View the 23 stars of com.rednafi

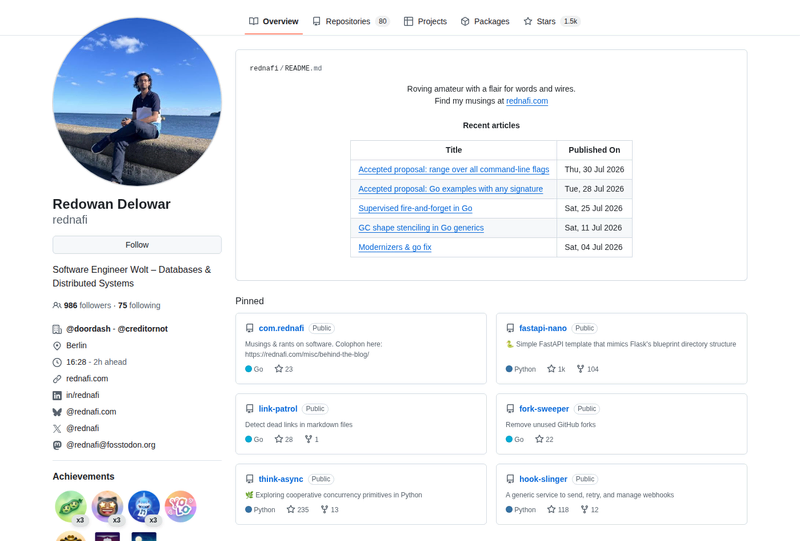pyautogui.click(x=284, y=369)
